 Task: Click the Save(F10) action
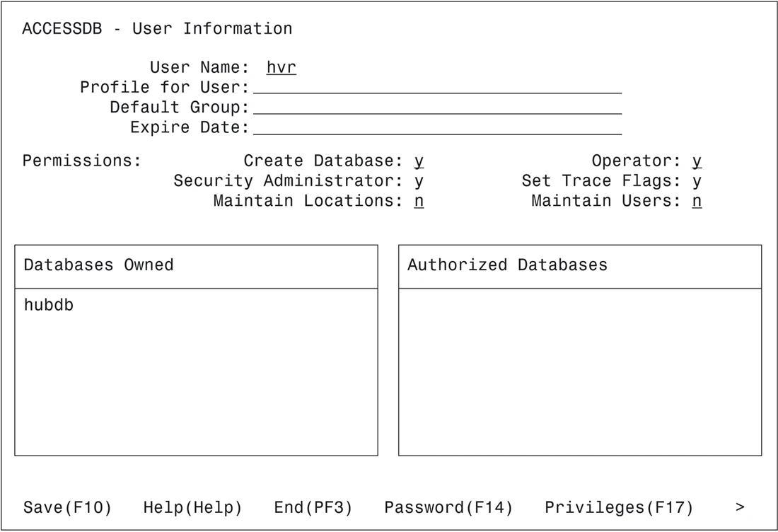[66, 507]
